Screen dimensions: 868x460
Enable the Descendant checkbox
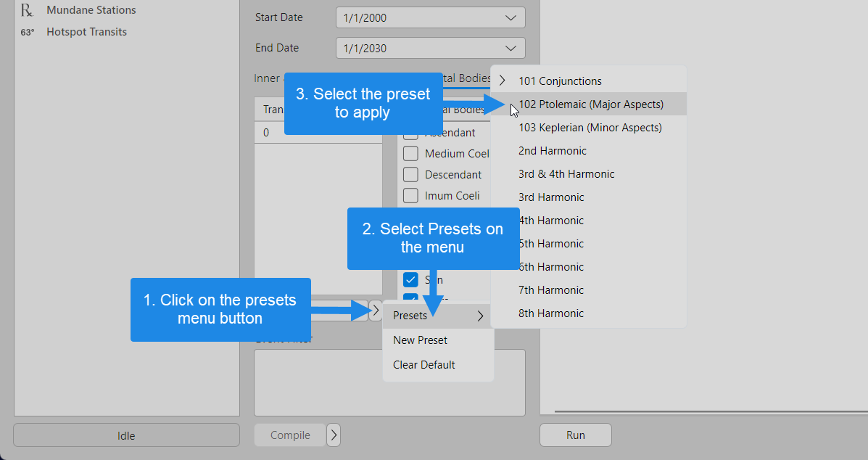click(x=410, y=174)
